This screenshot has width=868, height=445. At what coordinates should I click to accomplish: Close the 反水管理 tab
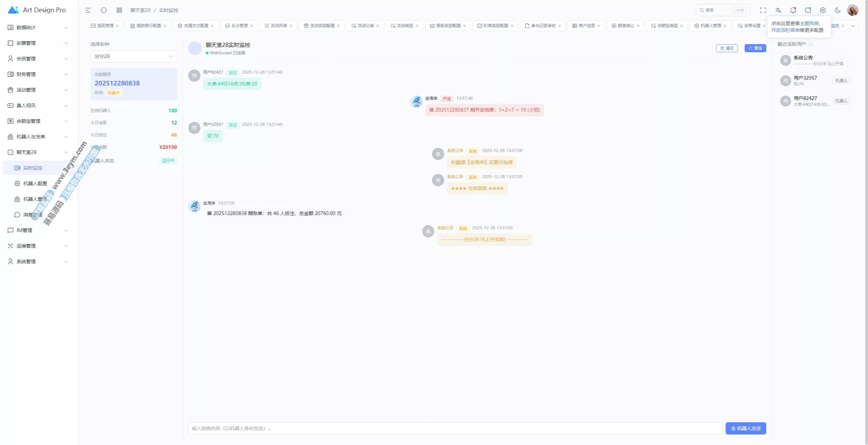point(252,26)
